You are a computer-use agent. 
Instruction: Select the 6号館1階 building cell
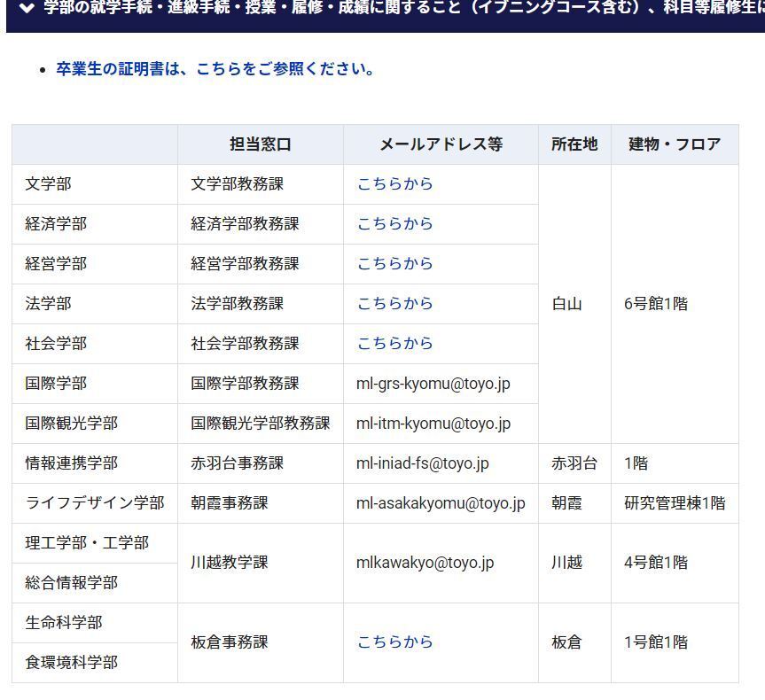point(655,304)
